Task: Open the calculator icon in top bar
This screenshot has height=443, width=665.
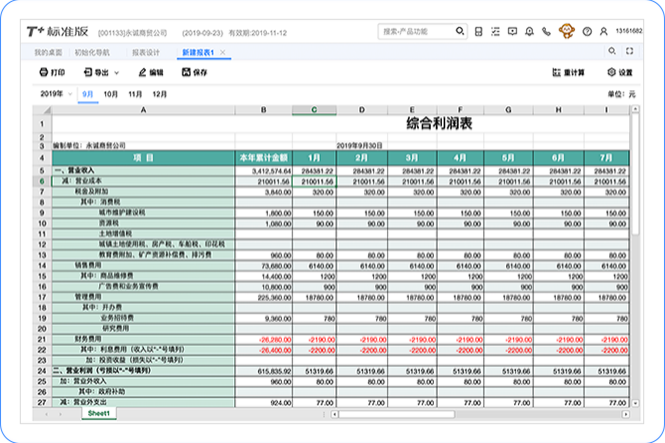Action: (x=478, y=31)
